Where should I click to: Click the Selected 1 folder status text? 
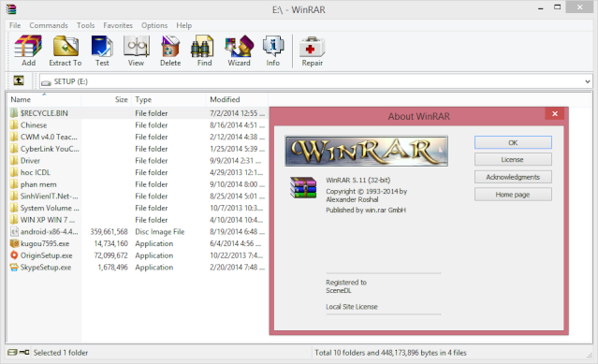(x=60, y=353)
